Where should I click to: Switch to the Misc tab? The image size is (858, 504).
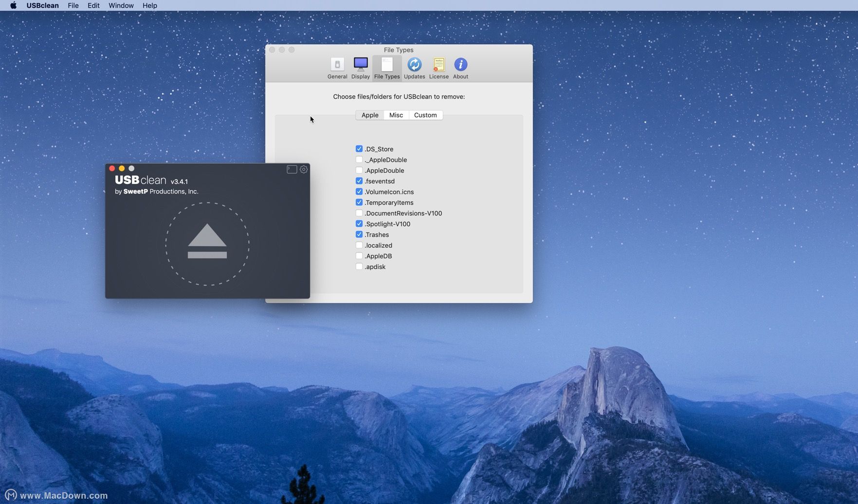click(x=396, y=115)
